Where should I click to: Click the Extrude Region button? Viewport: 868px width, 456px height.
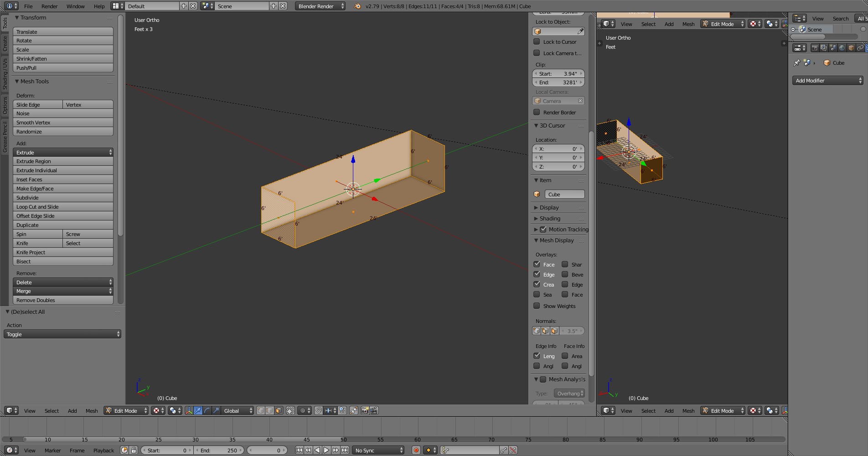coord(63,161)
